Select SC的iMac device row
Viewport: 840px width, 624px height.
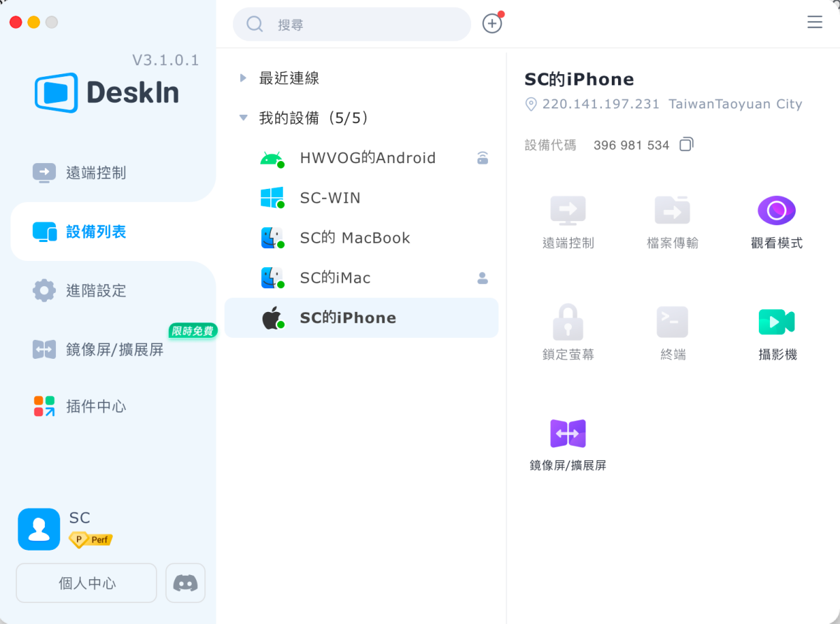(x=361, y=278)
